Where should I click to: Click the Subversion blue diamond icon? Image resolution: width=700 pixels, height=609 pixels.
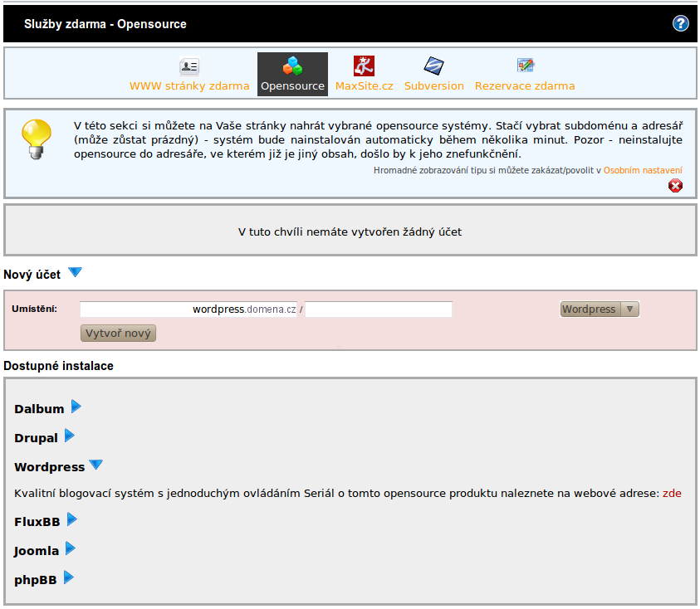coord(433,66)
